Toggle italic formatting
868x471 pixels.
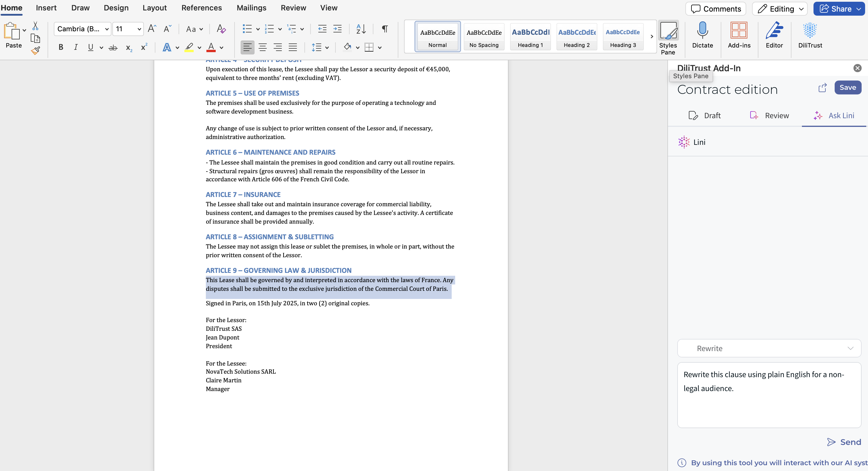click(76, 48)
